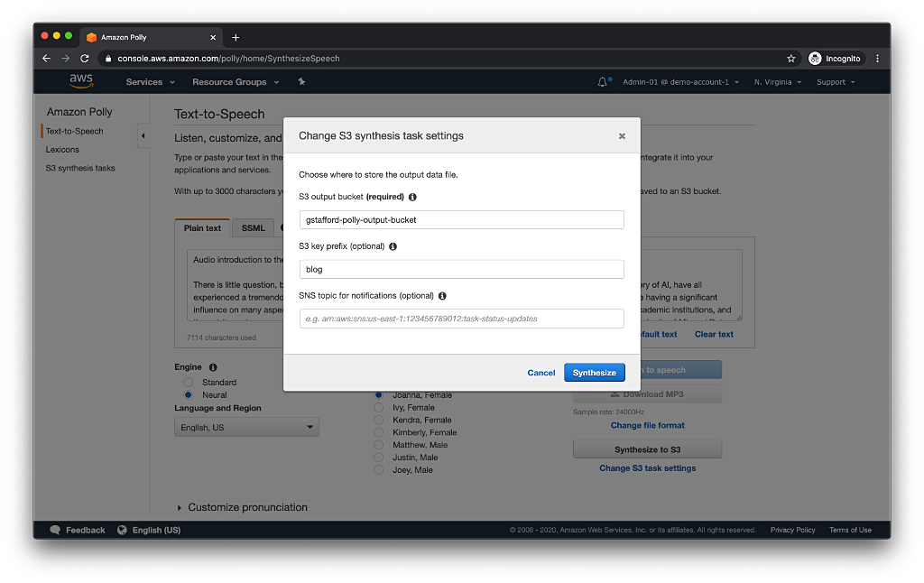Open the N. Virginia region dropdown

pyautogui.click(x=778, y=82)
